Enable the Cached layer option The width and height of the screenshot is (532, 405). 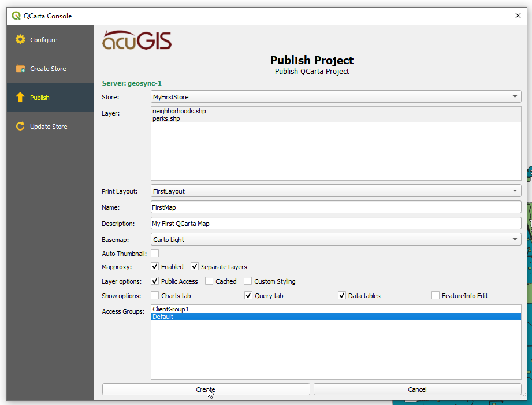coord(209,281)
